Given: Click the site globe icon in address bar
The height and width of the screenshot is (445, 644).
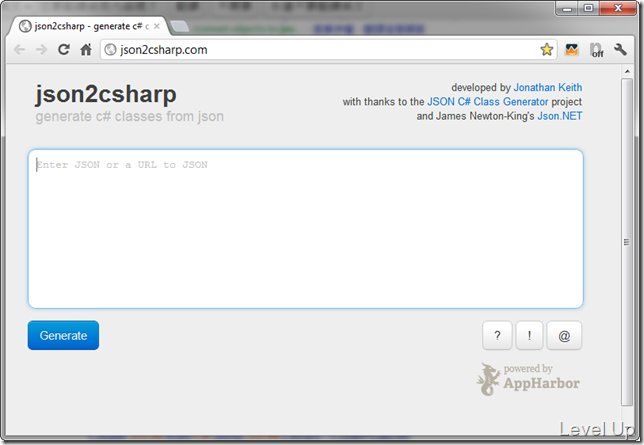Looking at the screenshot, I should click(x=110, y=50).
